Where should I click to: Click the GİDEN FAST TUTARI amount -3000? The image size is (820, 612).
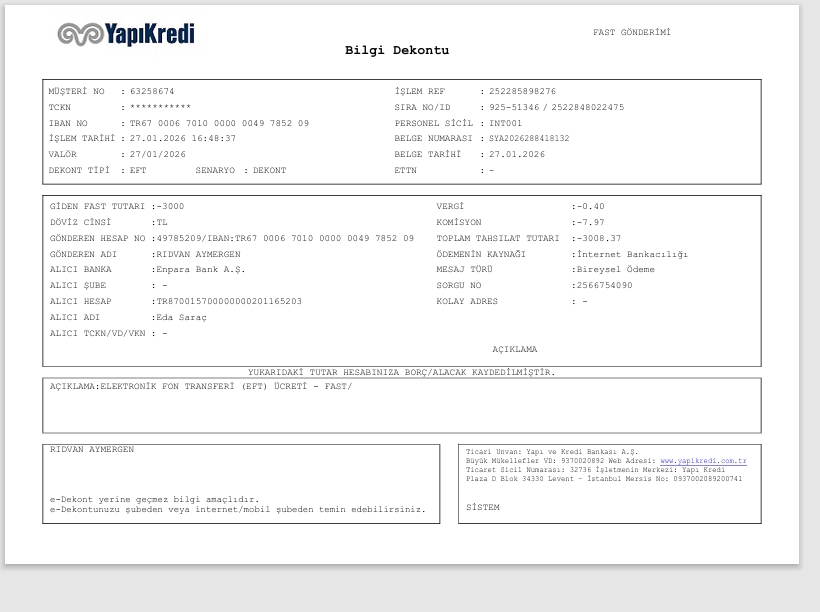tap(170, 206)
